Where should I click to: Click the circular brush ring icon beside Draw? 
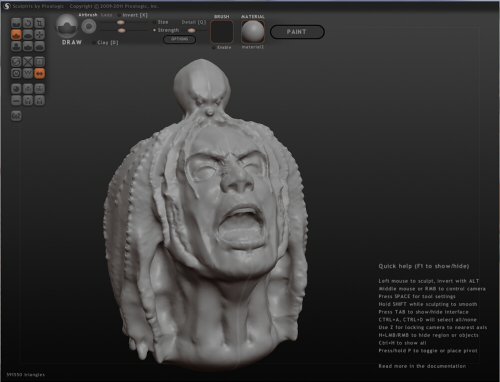coord(89,27)
